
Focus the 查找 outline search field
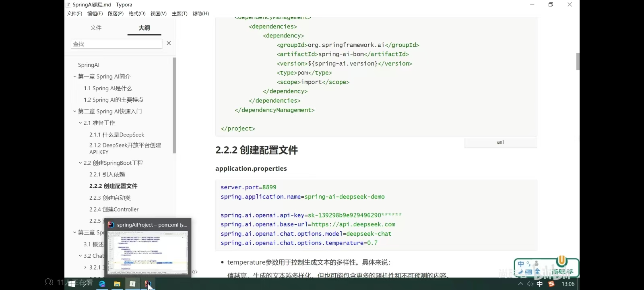pyautogui.click(x=116, y=44)
